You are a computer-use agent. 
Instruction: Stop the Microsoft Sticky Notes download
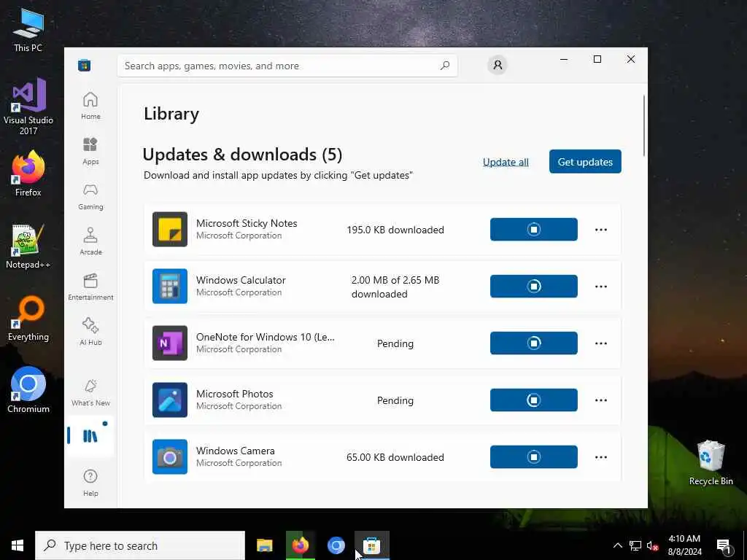tap(533, 230)
